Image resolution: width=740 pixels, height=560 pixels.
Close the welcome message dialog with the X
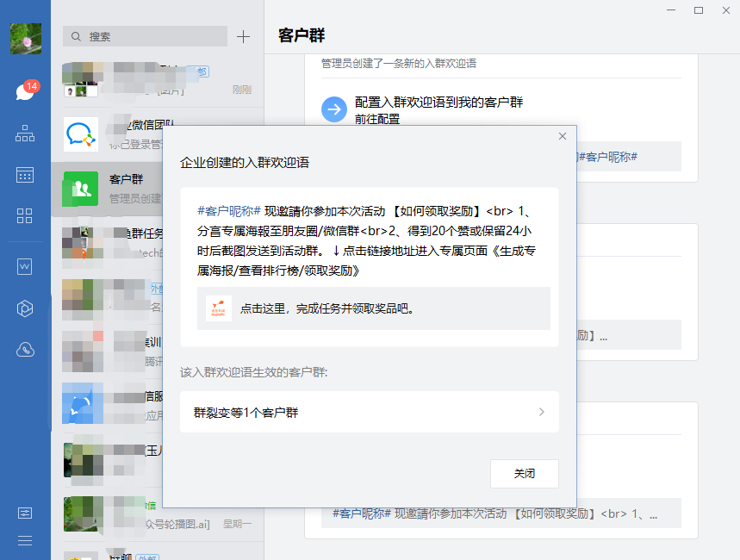pyautogui.click(x=563, y=136)
